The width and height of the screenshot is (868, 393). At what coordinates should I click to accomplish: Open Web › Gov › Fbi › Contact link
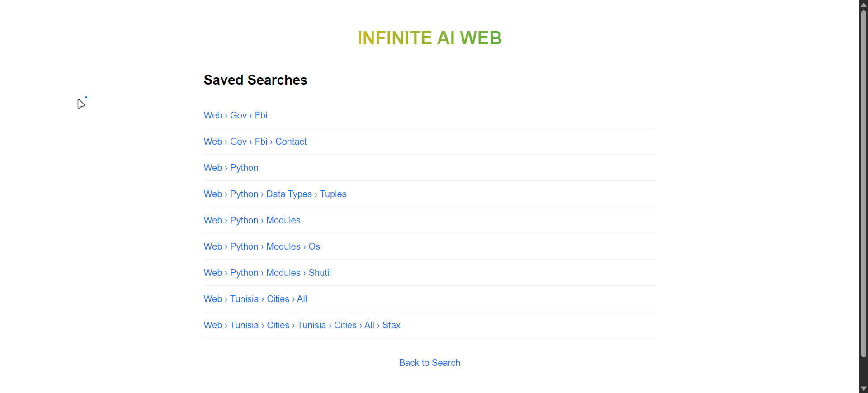pyautogui.click(x=255, y=142)
